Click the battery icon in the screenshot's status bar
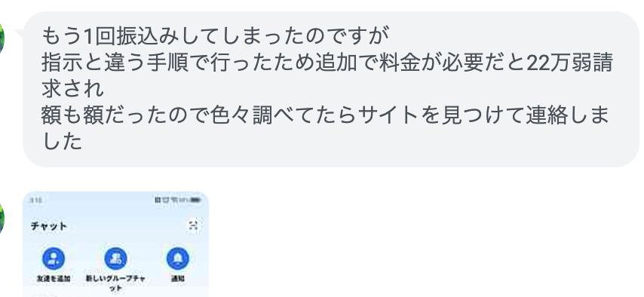This screenshot has height=297, width=644. [196, 200]
